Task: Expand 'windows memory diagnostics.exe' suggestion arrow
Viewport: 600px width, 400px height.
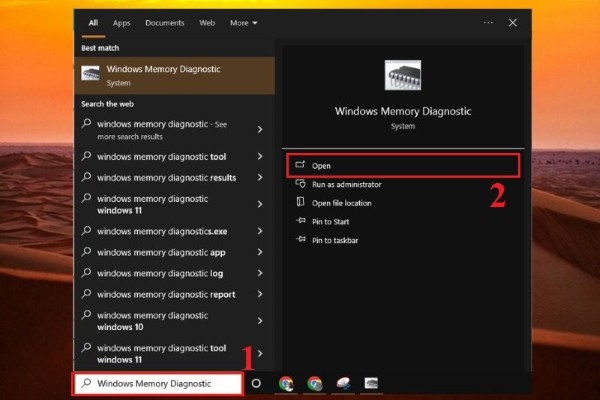Action: (260, 231)
